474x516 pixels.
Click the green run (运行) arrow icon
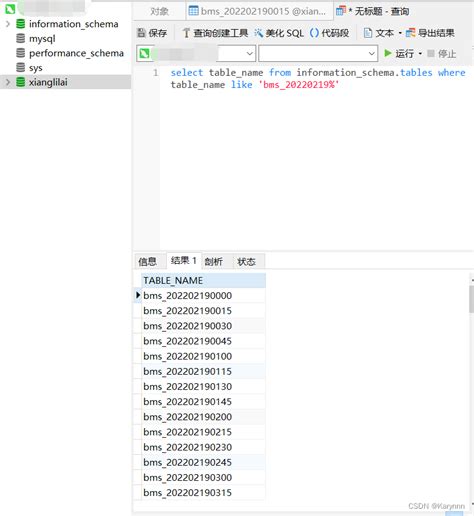click(x=388, y=53)
